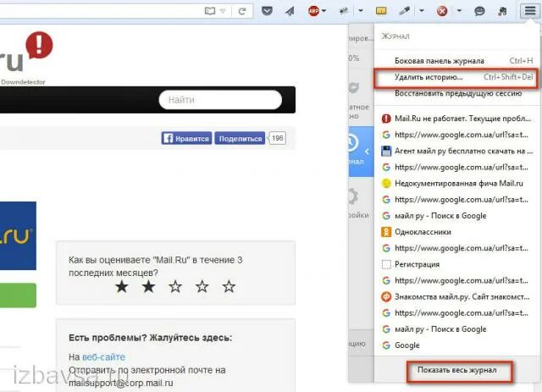Follow the веб-сайте link
The image size is (542, 392).
103,357
